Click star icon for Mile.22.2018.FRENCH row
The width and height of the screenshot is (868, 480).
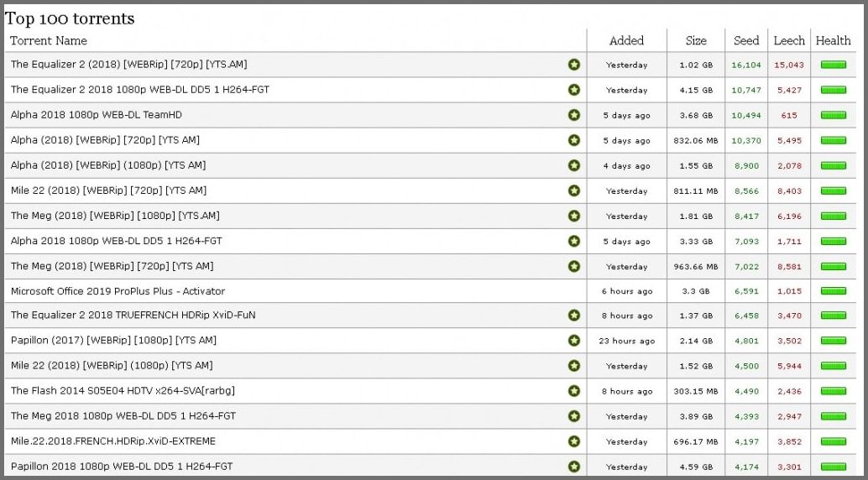pos(574,441)
